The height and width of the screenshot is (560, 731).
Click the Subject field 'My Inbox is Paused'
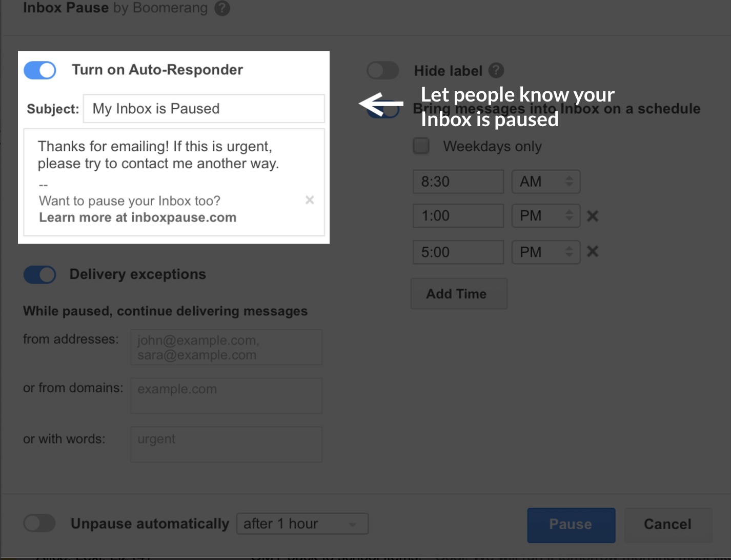(x=204, y=109)
